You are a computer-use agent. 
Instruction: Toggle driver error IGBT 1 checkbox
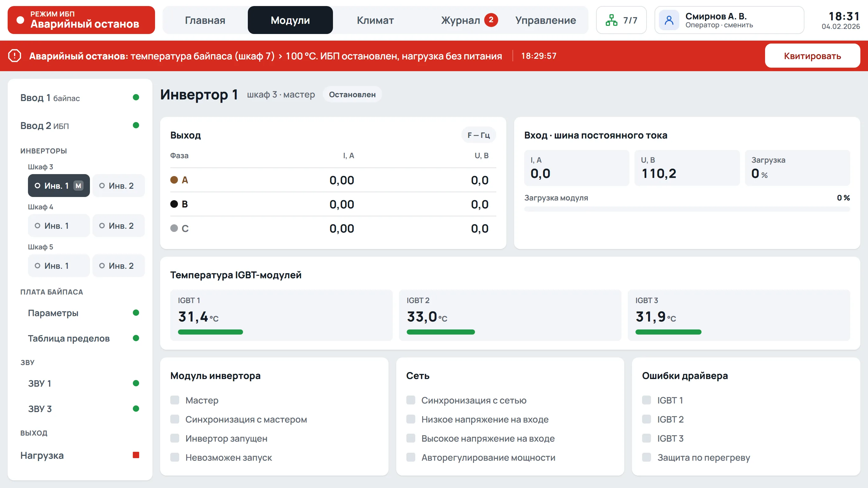click(647, 400)
